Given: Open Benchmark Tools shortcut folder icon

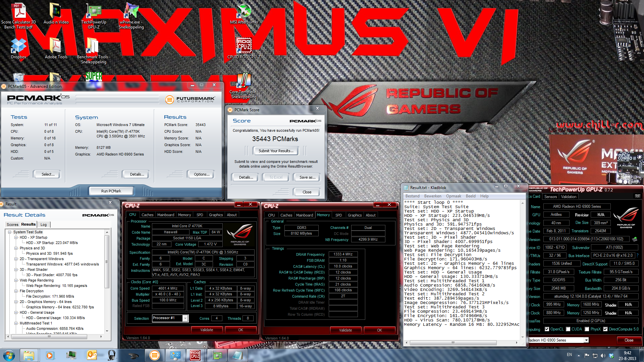Looking at the screenshot, I should click(x=94, y=51).
